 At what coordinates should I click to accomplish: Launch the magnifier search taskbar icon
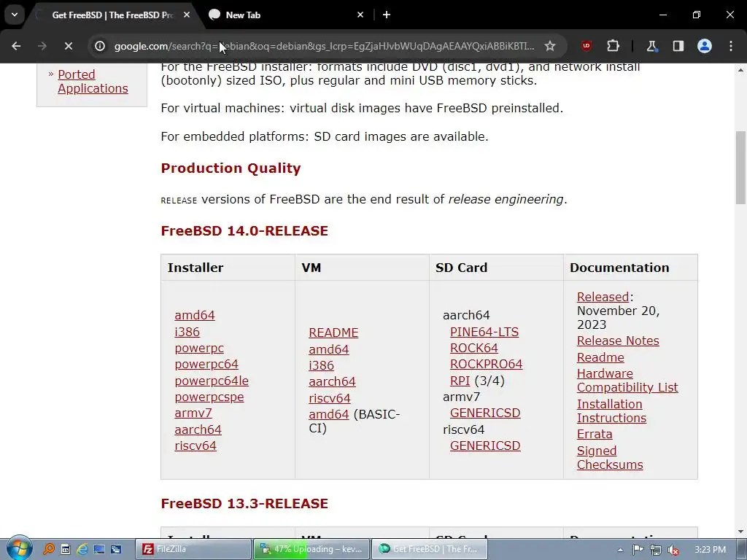pos(49,549)
